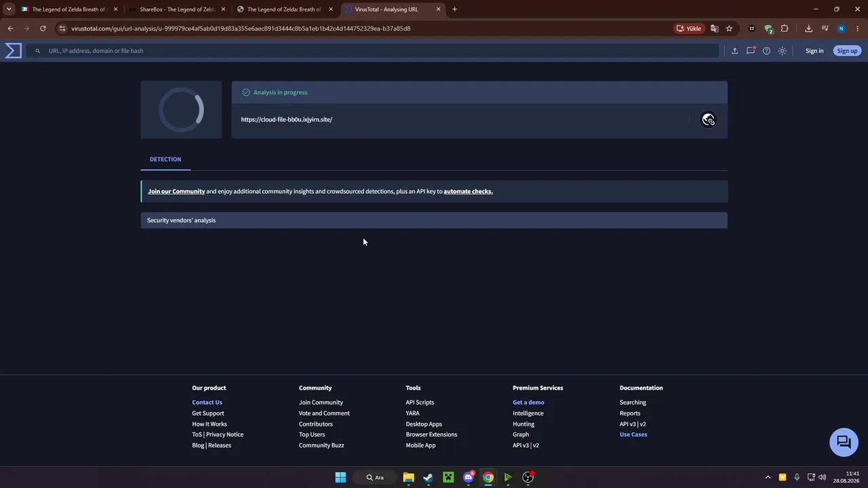
Task: Open Windows Start menu
Action: 340,477
